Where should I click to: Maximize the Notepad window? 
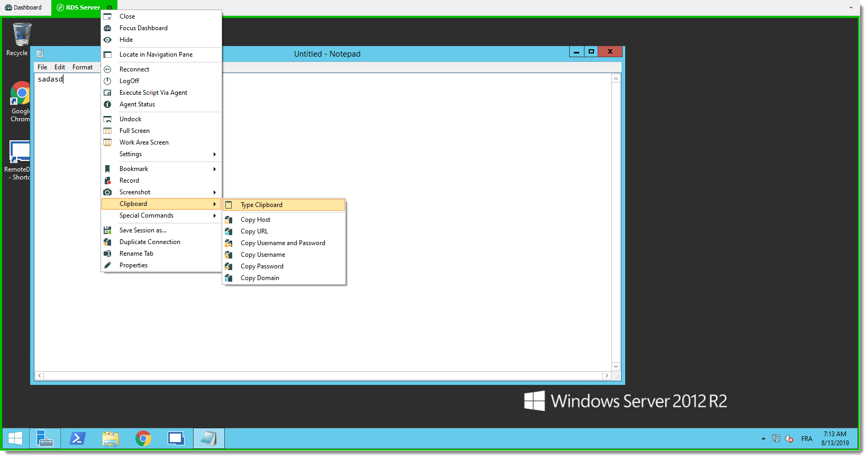point(591,52)
